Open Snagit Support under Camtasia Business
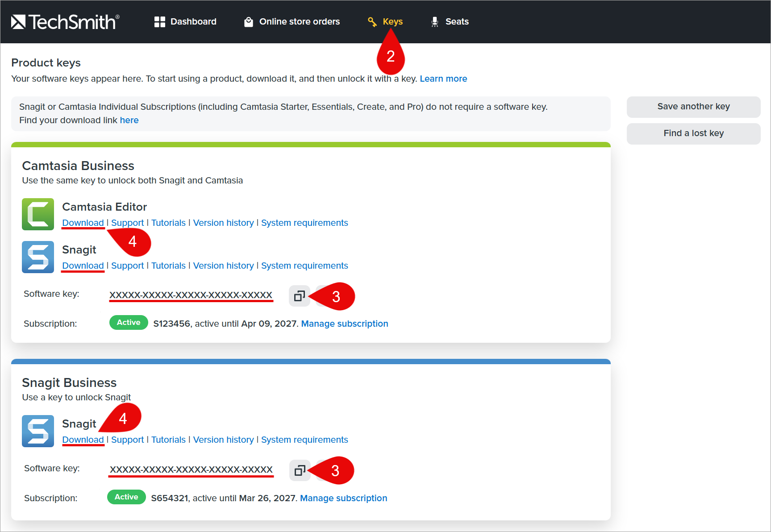The height and width of the screenshot is (532, 771). [x=128, y=266]
